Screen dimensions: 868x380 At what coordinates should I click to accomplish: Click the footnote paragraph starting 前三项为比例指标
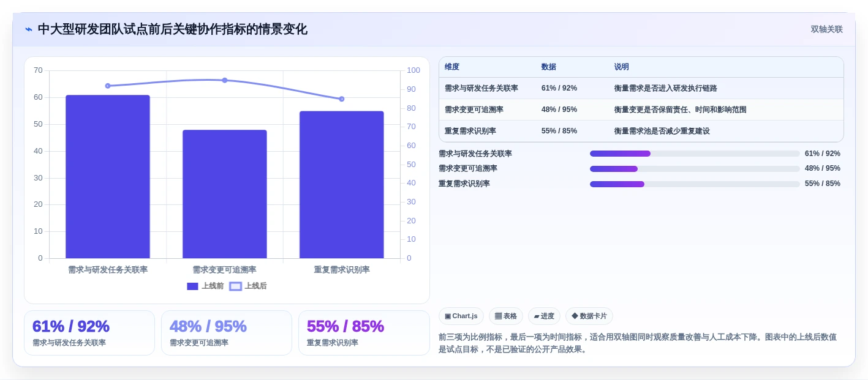638,343
